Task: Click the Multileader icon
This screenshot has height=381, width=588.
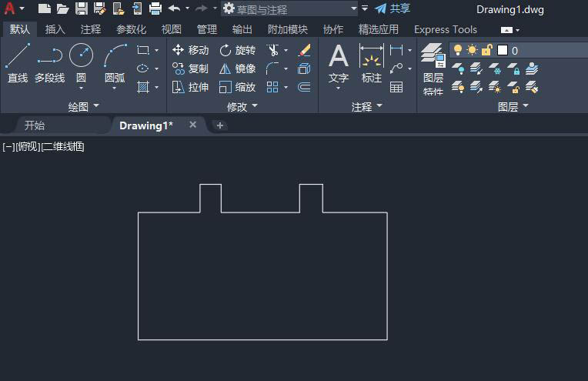Action: click(396, 69)
